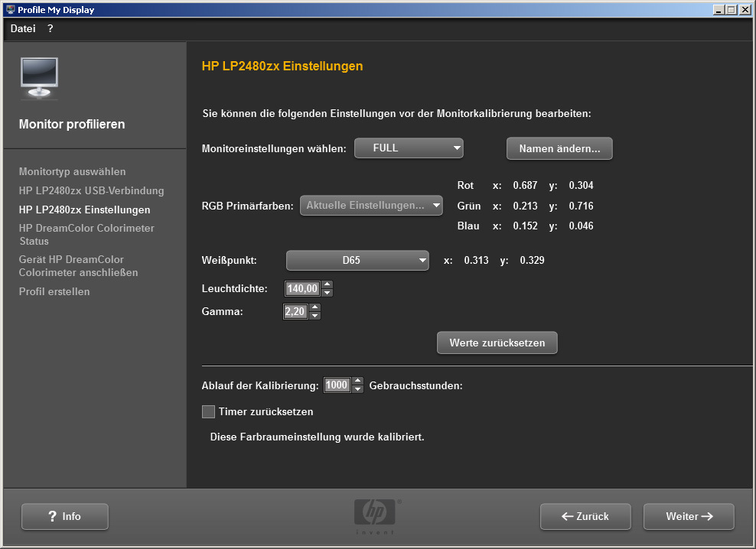The height and width of the screenshot is (549, 756).
Task: Select the HP DreamColor Colorimeter Status step
Action: tap(86, 235)
